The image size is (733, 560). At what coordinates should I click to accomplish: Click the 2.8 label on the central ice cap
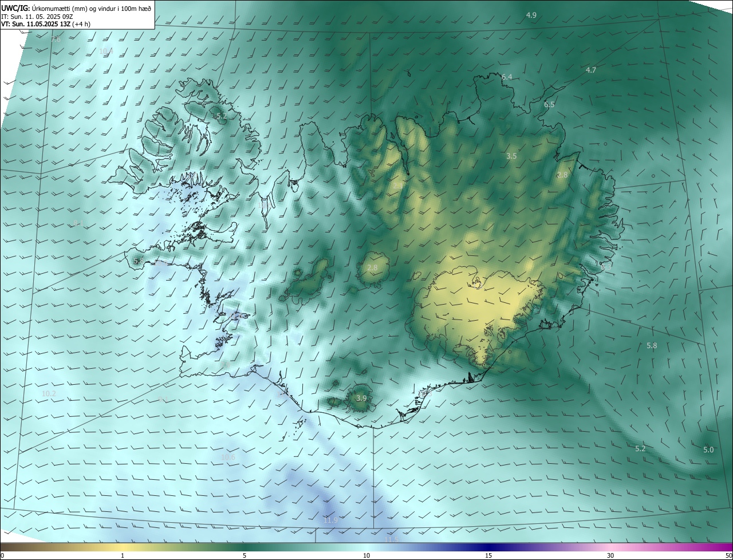click(x=372, y=268)
